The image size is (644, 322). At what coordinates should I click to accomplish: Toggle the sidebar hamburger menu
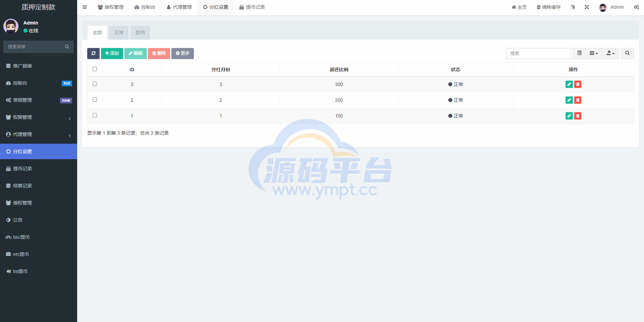click(x=85, y=7)
